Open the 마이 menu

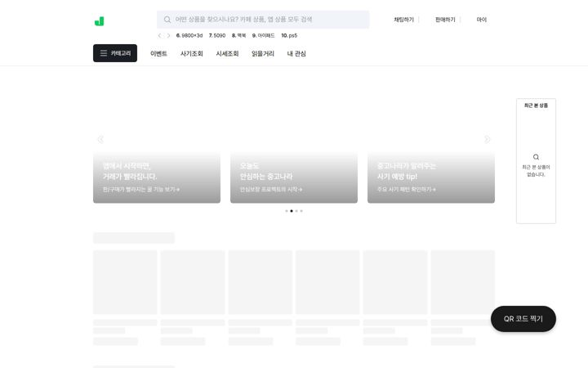(x=482, y=20)
